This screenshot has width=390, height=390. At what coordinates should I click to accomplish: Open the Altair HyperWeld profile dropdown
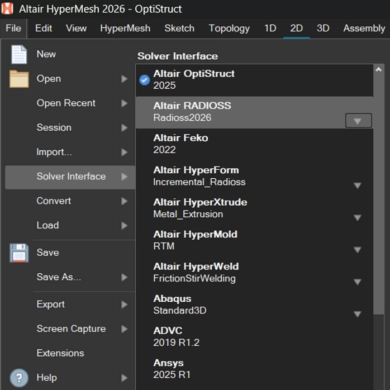pyautogui.click(x=358, y=282)
